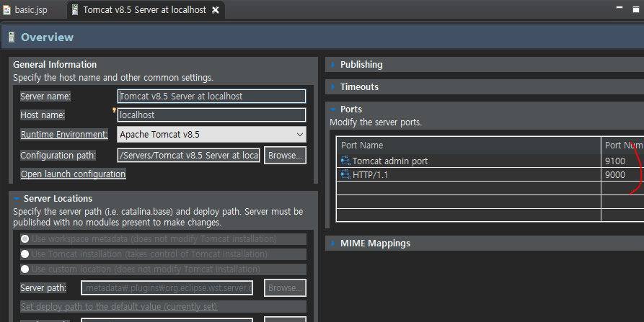The image size is (644, 322).
Task: Click the Configuration path field
Action: click(x=188, y=155)
